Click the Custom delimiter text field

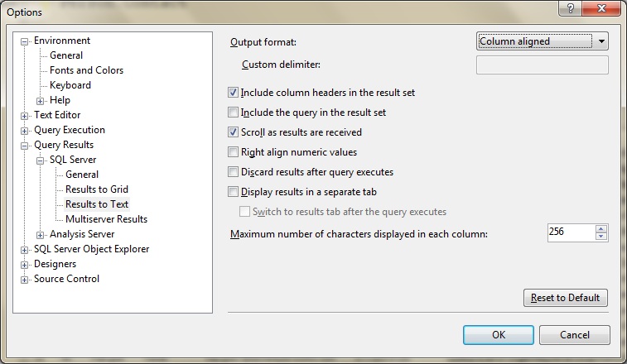pyautogui.click(x=542, y=65)
